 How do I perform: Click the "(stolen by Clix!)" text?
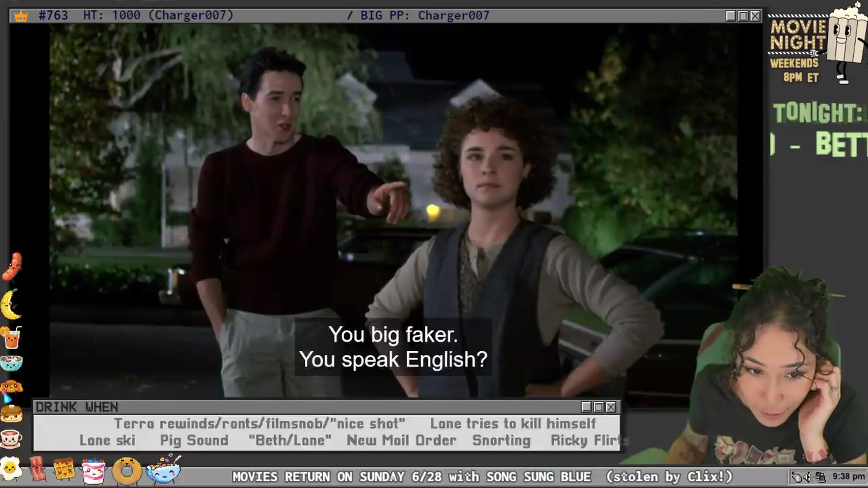pos(669,477)
